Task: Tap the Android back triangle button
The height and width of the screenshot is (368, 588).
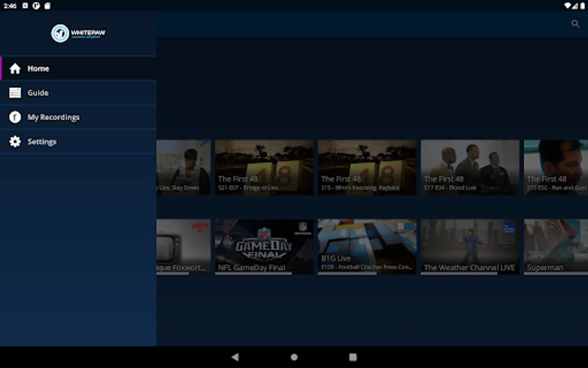Action: pos(235,357)
